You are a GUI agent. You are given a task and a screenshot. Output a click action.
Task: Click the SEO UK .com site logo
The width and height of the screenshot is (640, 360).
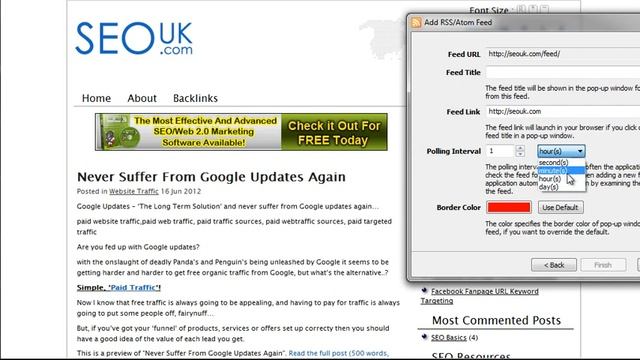pos(134,39)
